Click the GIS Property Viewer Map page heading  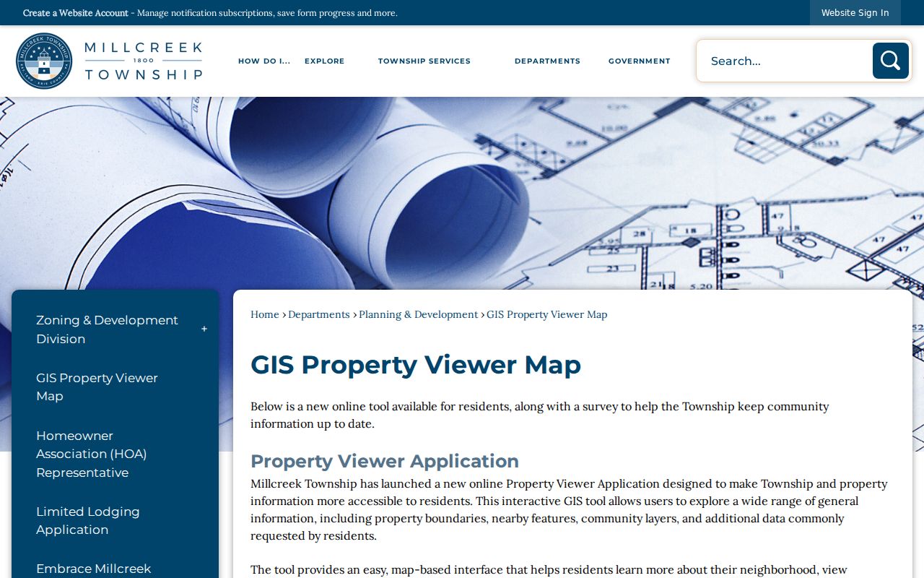point(416,365)
